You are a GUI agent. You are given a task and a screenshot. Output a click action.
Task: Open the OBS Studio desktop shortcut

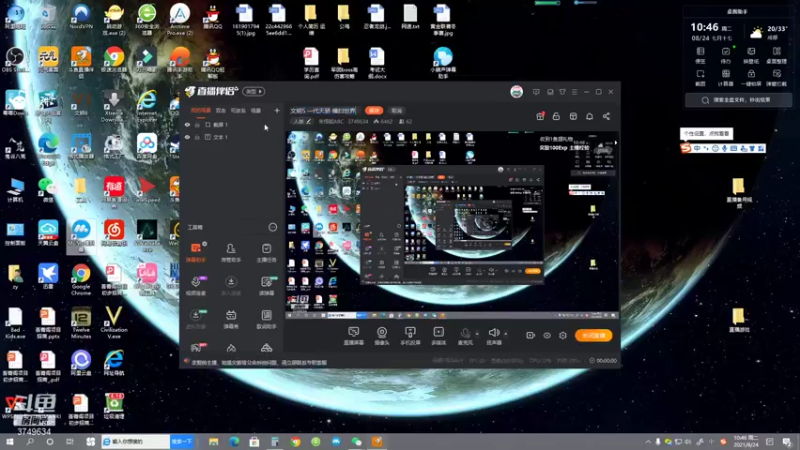(x=15, y=60)
